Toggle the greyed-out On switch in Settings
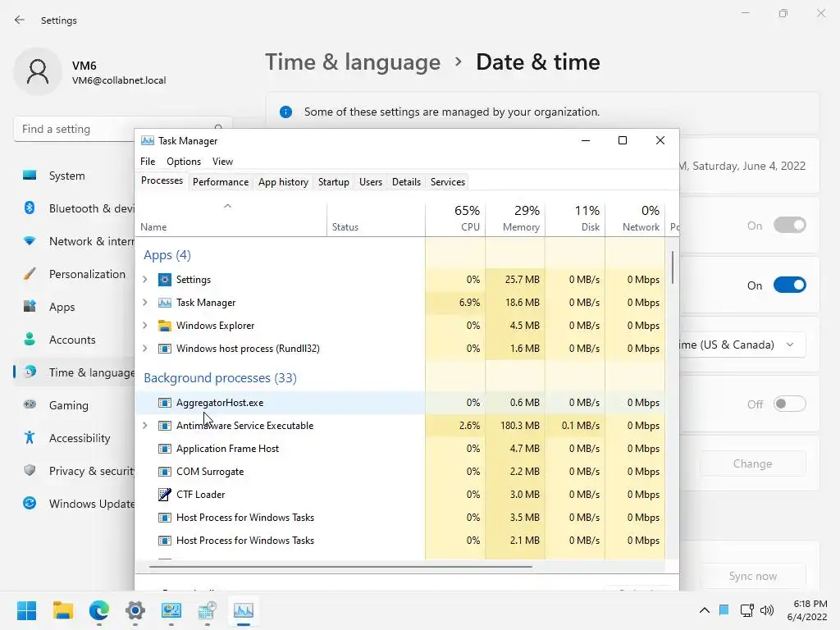This screenshot has height=630, width=840. coord(790,225)
